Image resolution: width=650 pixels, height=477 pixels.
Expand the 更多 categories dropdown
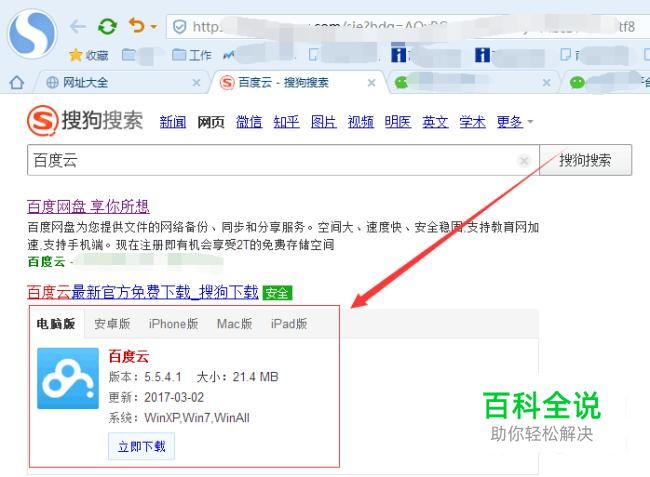point(514,122)
